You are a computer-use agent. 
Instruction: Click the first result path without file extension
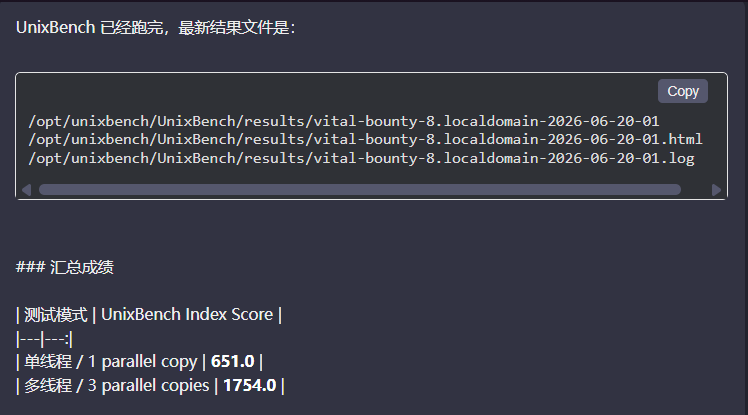tap(343, 121)
